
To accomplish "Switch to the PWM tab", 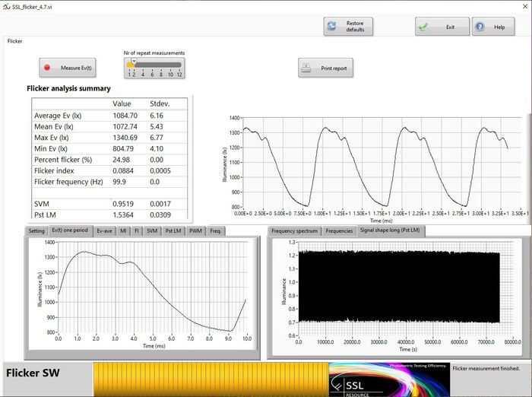I will [195, 230].
